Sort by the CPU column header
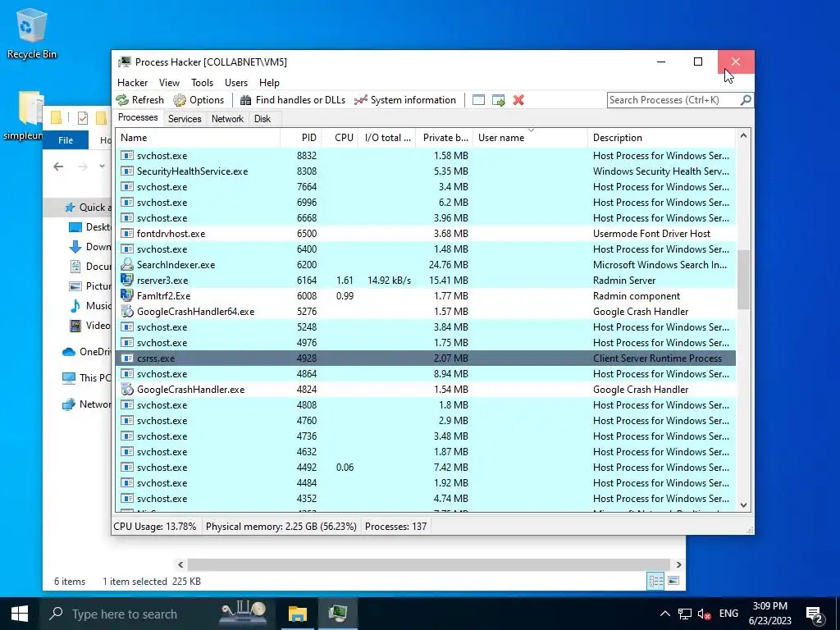840x630 pixels. (x=340, y=138)
